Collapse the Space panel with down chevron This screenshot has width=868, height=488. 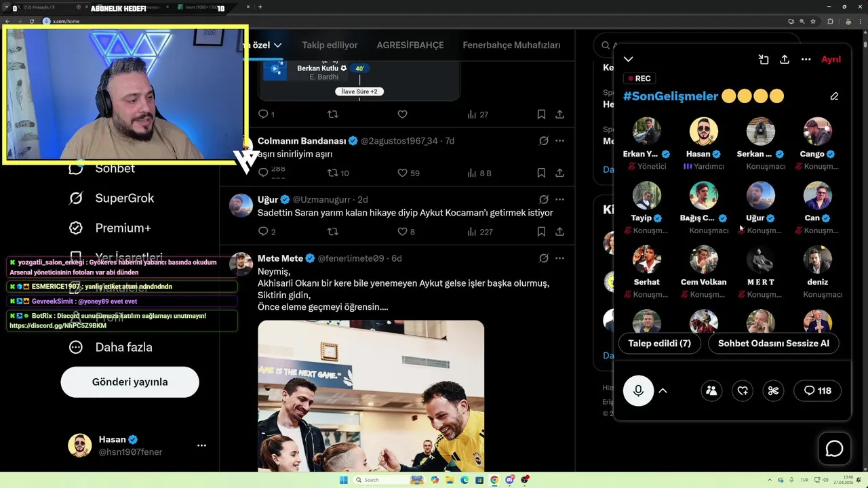(629, 60)
